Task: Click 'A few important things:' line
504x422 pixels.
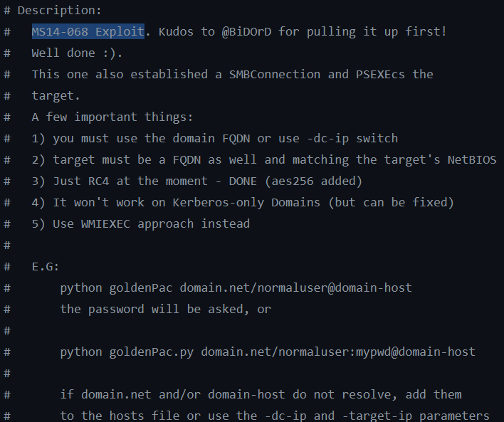Action: click(112, 117)
